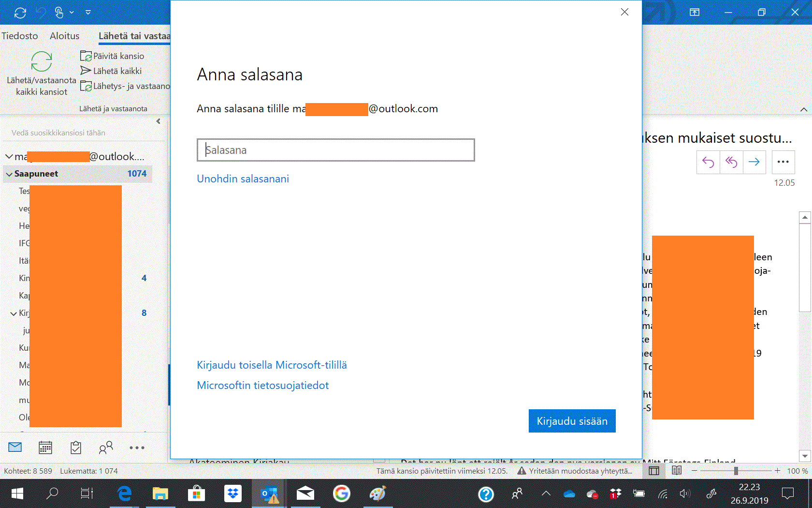Click the reading pane scroll up arrow
812x508 pixels.
pyautogui.click(x=805, y=217)
